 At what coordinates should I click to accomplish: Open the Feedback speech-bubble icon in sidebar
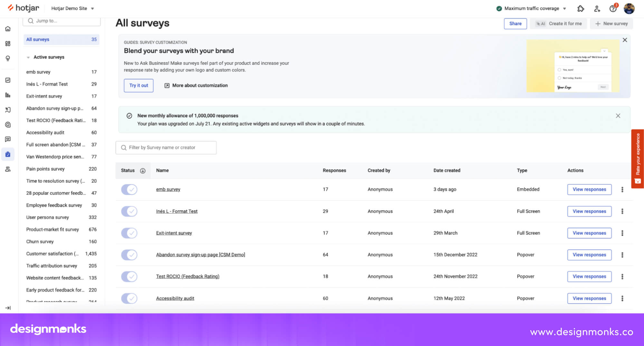coord(8,139)
